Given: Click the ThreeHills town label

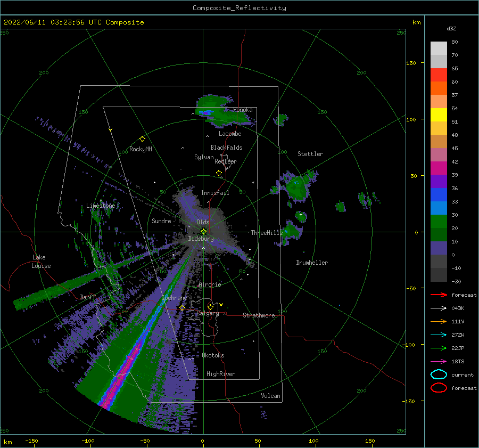Looking at the screenshot, I should 267,233.
